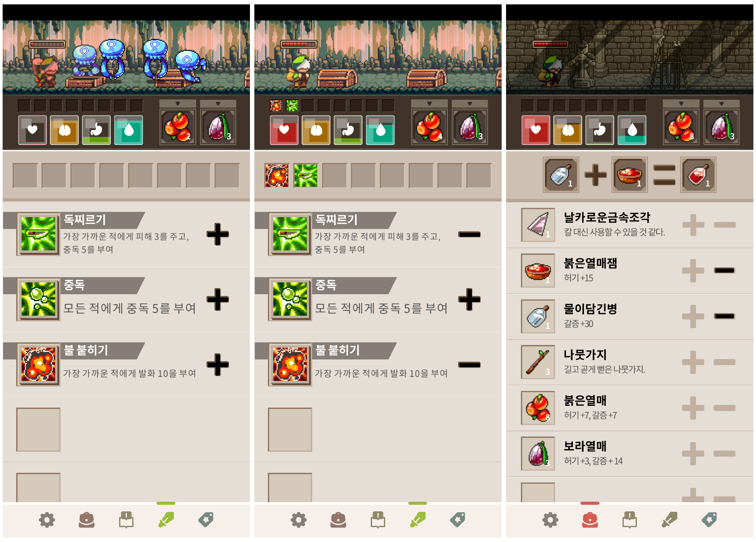Click the red heart health status icon in the right panel
Image resolution: width=756 pixels, height=542 pixels.
(x=536, y=130)
